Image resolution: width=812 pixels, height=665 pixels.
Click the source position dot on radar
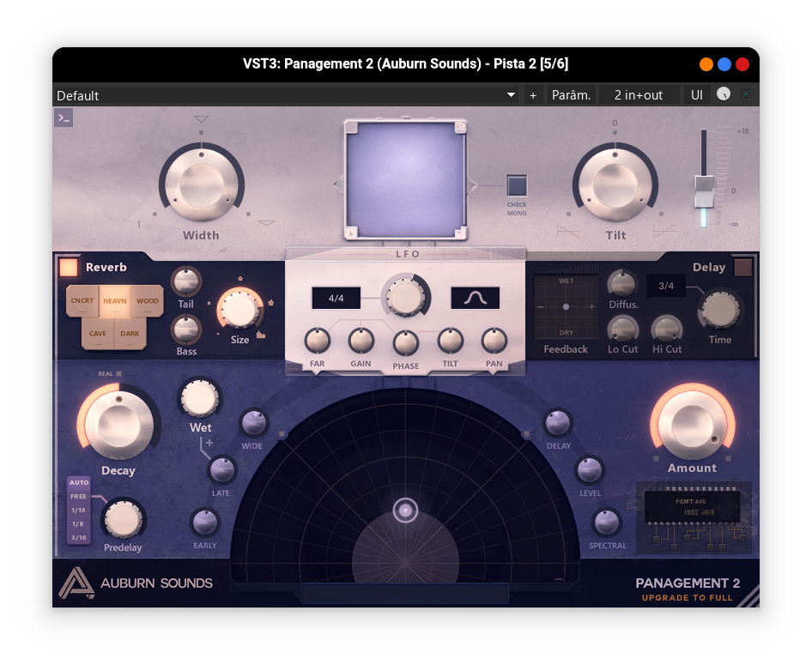tap(405, 511)
